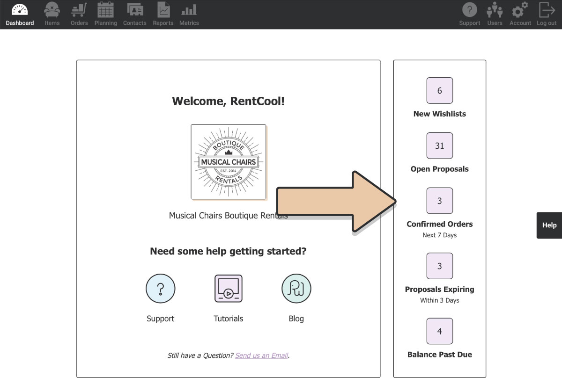Open the Tutorials video player icon
The image size is (562, 392).
click(229, 289)
